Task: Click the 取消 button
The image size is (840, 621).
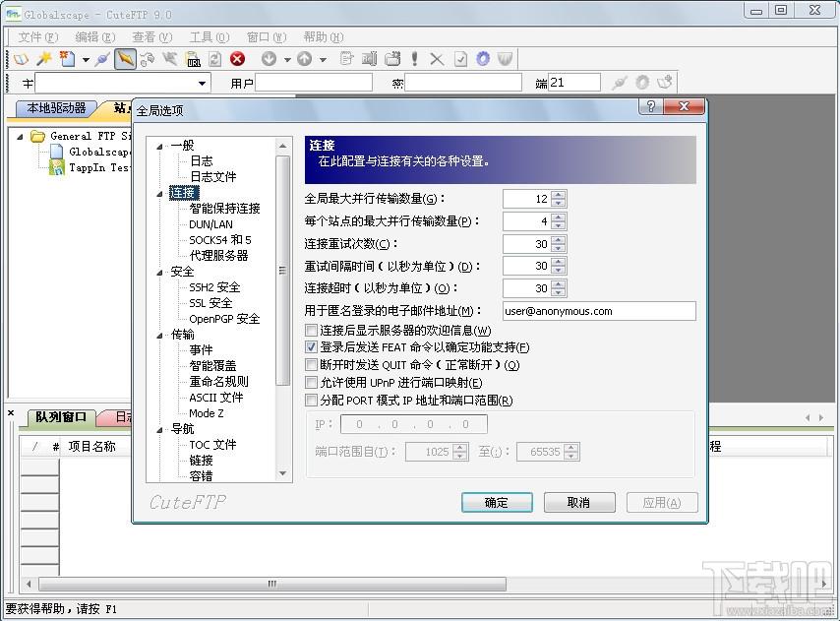Action: [x=579, y=503]
